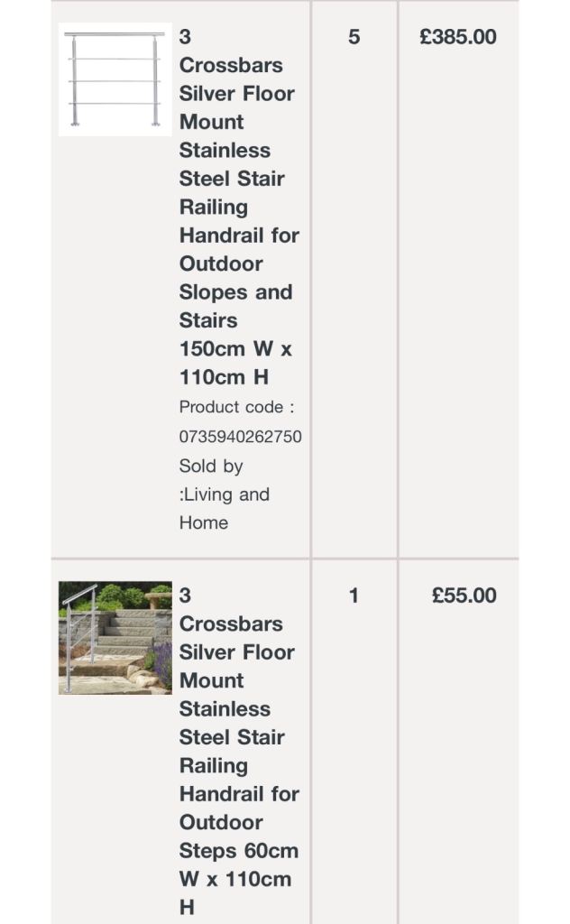
Task: Click the final 'H' of the second title
Action: click(x=187, y=907)
